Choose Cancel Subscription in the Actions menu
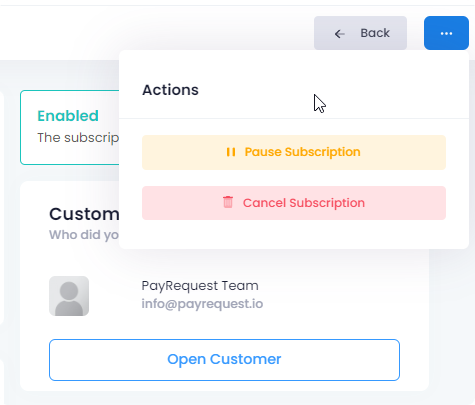The width and height of the screenshot is (475, 405). 294,203
